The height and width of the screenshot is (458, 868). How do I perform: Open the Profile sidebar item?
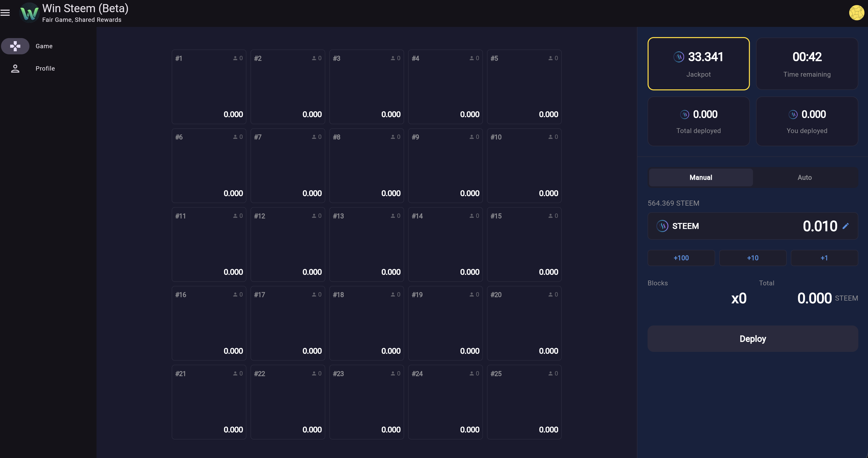coord(45,69)
